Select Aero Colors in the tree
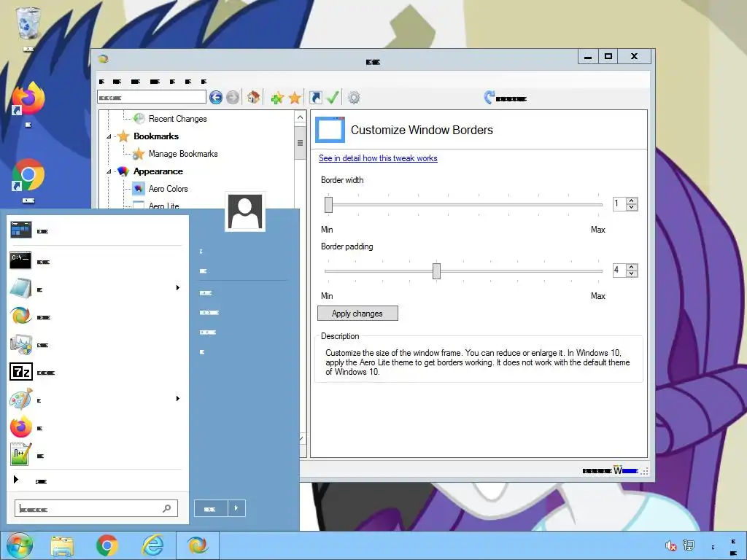 coord(169,189)
